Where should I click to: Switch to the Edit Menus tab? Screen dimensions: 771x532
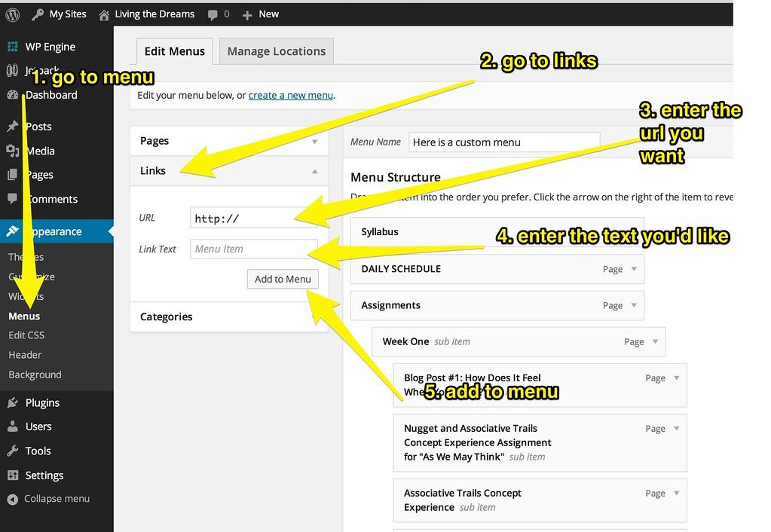click(x=175, y=51)
